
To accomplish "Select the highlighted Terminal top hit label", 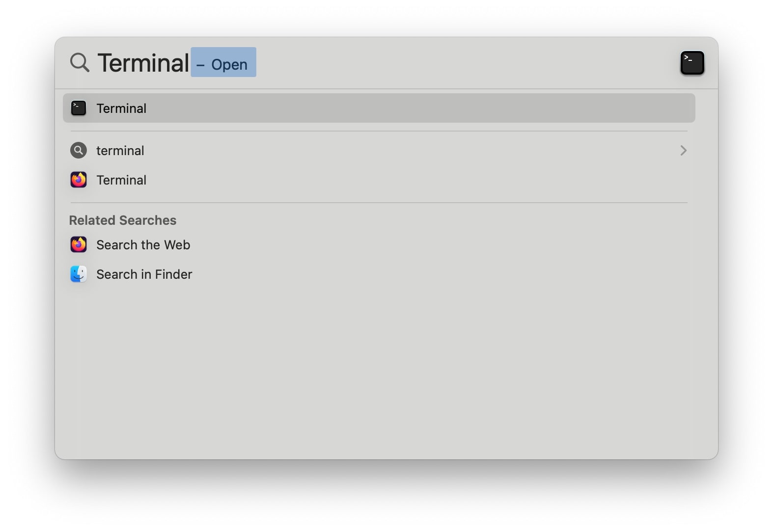I will click(121, 108).
